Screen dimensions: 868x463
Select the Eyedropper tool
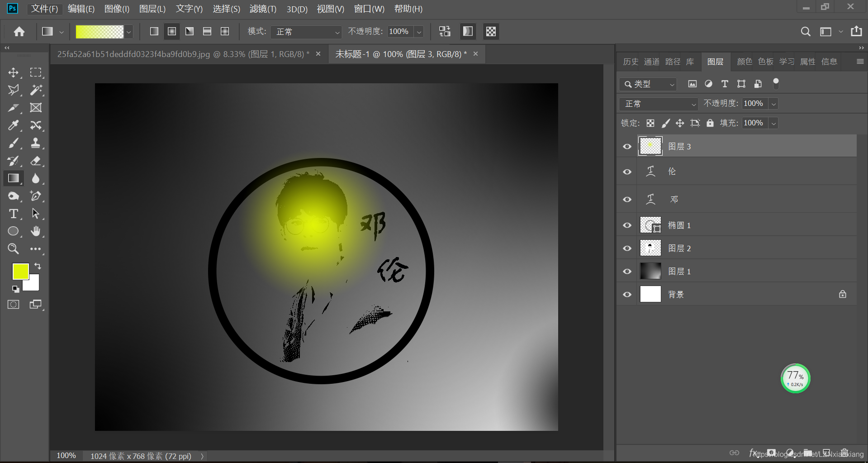point(13,125)
